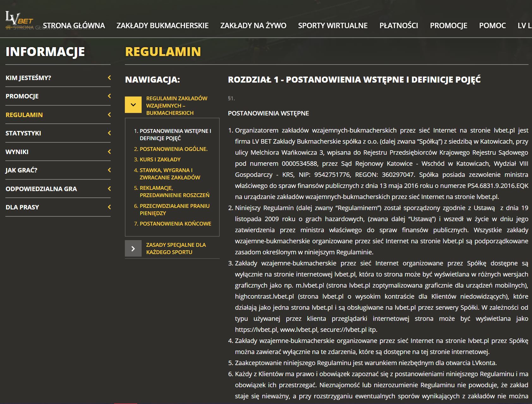
Task: Click POMOC in the top menu
Action: pyautogui.click(x=492, y=26)
